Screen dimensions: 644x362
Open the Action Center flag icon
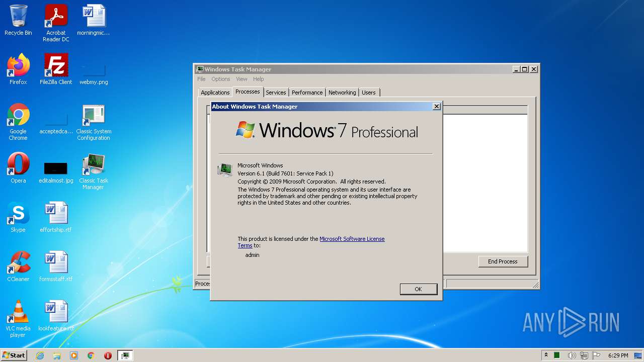click(x=596, y=355)
